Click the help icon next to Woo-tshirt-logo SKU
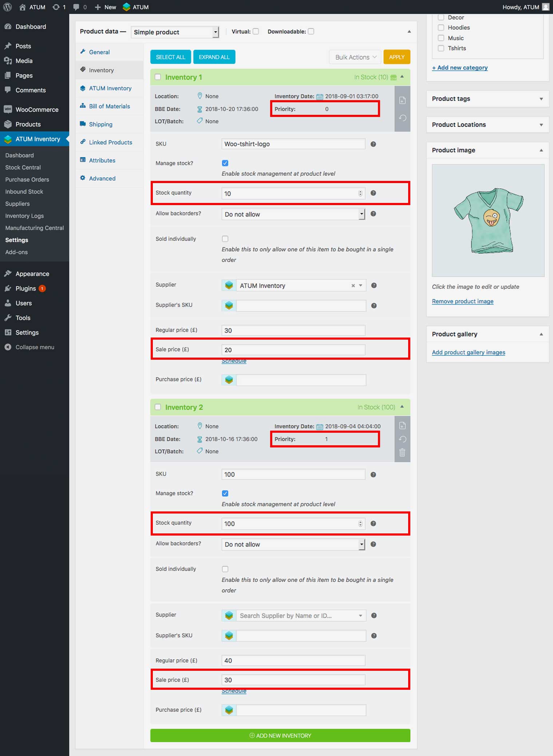 [373, 144]
